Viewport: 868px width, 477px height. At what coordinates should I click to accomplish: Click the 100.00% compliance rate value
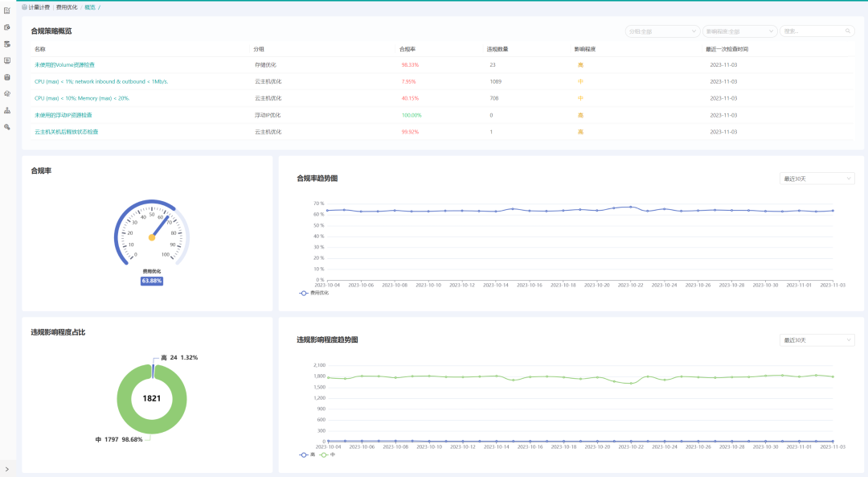(x=411, y=115)
